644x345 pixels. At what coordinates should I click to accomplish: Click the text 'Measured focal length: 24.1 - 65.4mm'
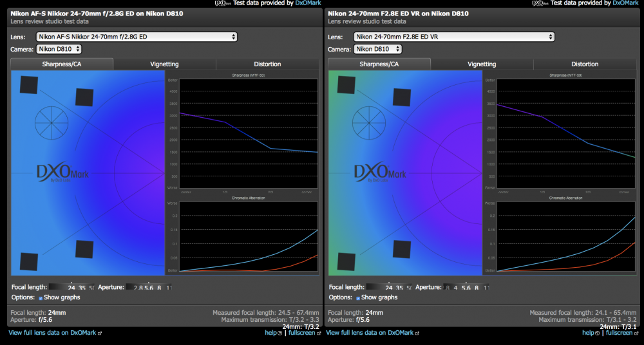tap(583, 313)
